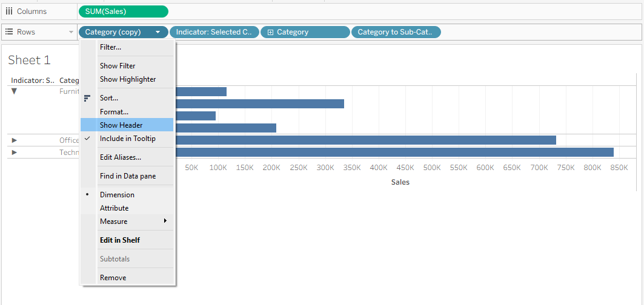Click the Sort icon in context menu
The height and width of the screenshot is (305, 644).
click(87, 98)
